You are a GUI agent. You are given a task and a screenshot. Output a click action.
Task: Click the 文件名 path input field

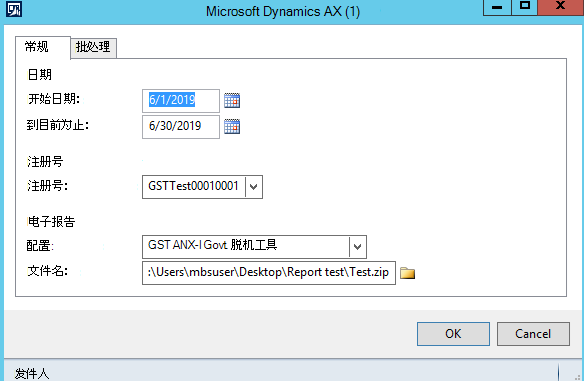[x=269, y=273]
